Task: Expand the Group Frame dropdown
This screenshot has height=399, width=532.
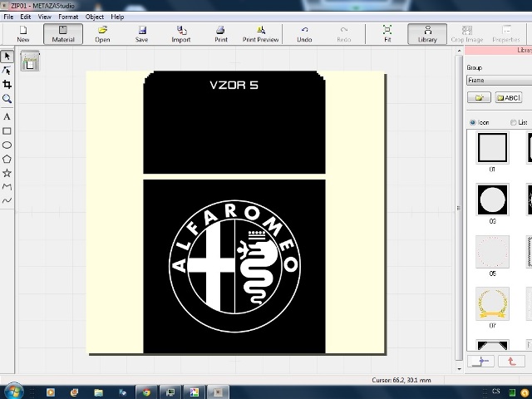Action: [x=499, y=81]
